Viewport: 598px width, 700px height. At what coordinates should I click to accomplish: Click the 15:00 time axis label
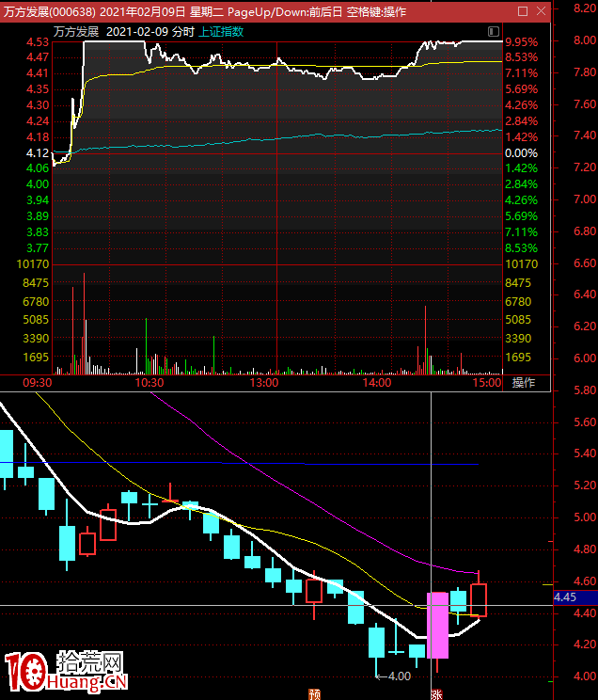[x=487, y=383]
